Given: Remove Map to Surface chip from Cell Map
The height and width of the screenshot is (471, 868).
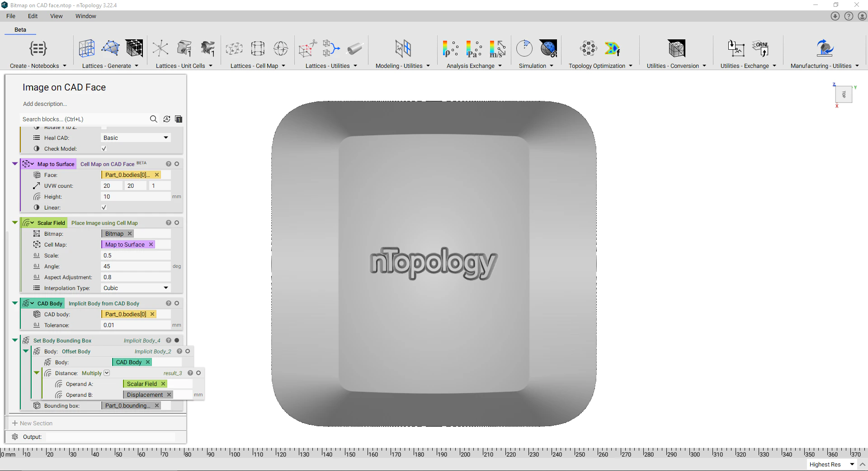Looking at the screenshot, I should pos(151,244).
